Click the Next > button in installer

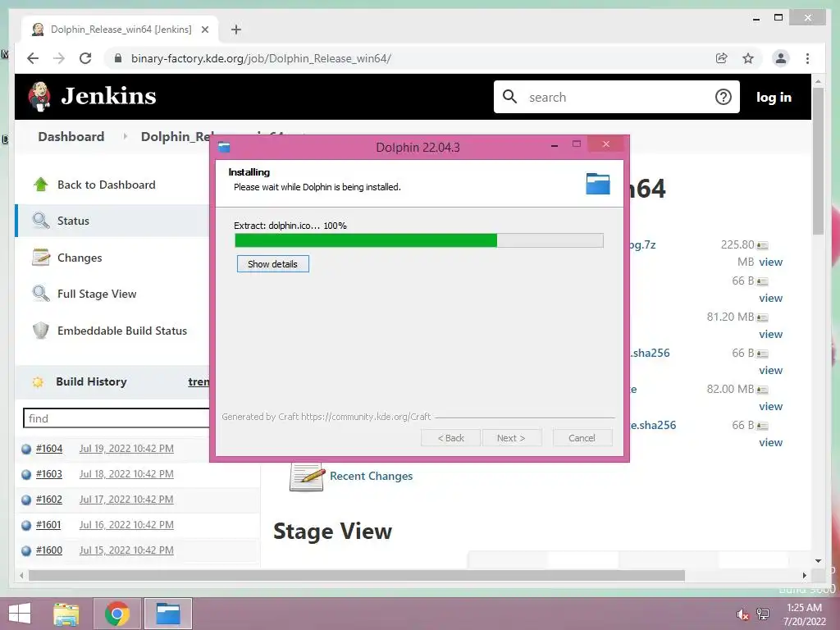pyautogui.click(x=511, y=438)
